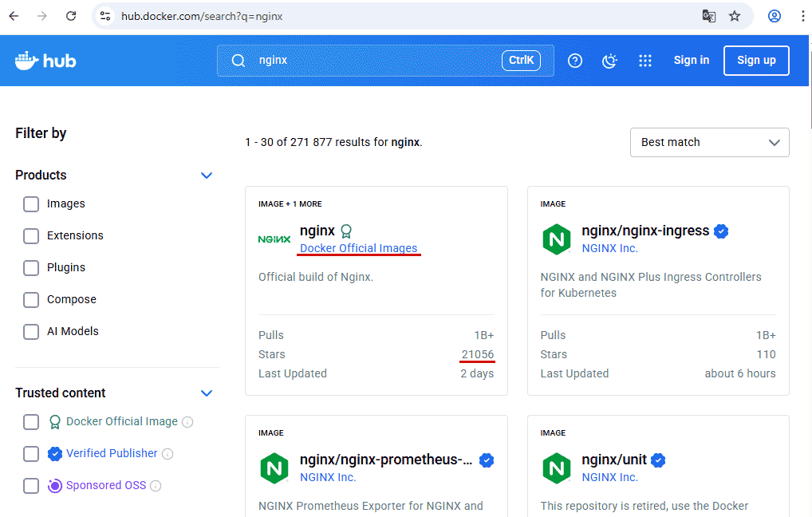Open the Best match sort dropdown
The image size is (812, 517).
(709, 143)
